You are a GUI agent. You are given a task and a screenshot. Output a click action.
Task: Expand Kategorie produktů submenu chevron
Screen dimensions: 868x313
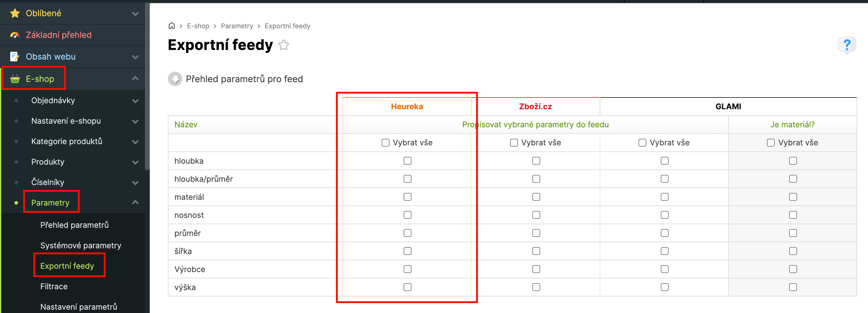(135, 142)
